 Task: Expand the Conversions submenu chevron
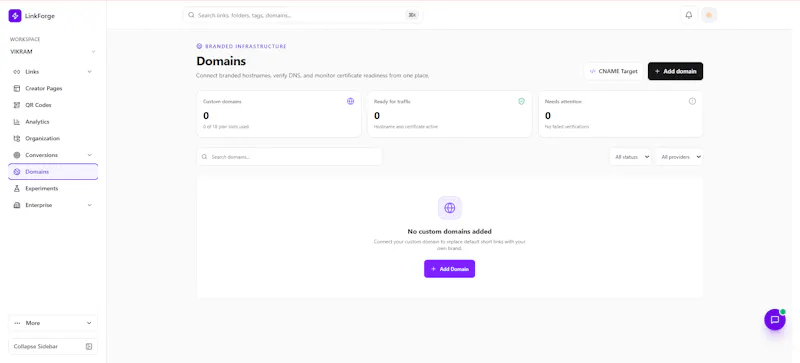pyautogui.click(x=89, y=155)
